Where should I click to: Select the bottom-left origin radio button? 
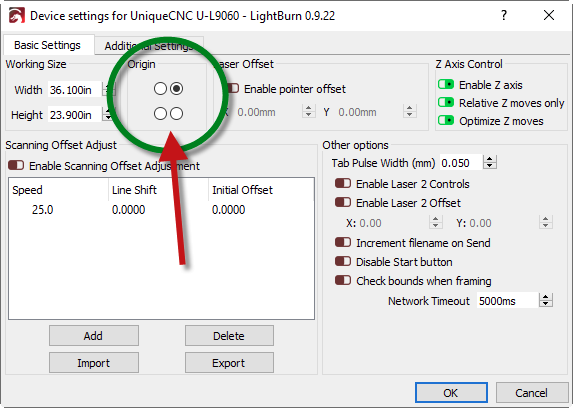[160, 114]
